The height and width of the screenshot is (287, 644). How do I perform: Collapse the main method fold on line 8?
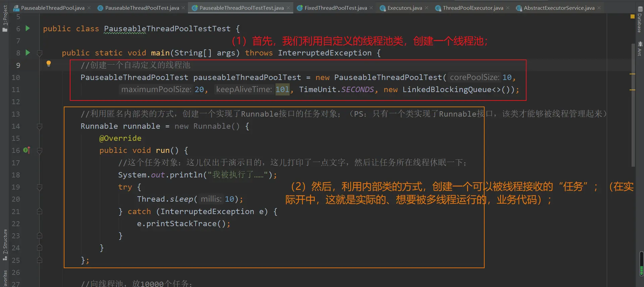point(40,53)
